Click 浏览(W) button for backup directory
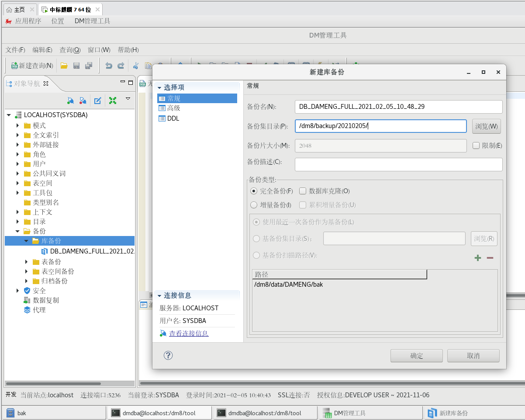 [x=487, y=126]
